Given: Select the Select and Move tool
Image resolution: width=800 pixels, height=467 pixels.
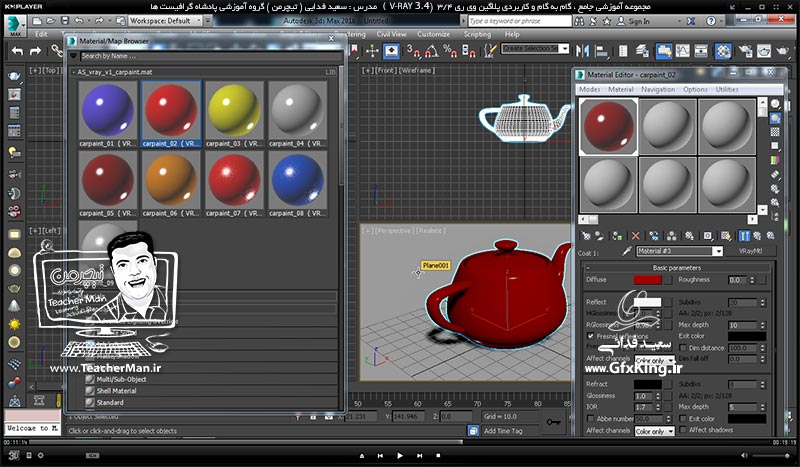Looking at the screenshot, I should coord(372,51).
